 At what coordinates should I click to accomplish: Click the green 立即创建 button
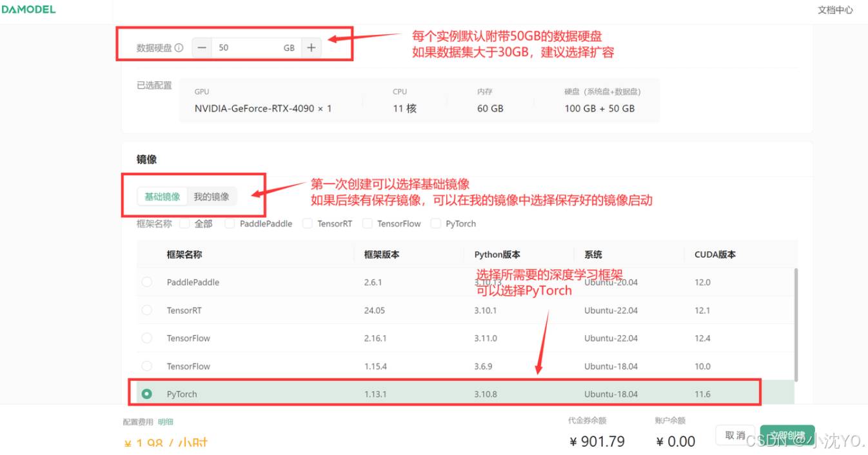tap(787, 435)
